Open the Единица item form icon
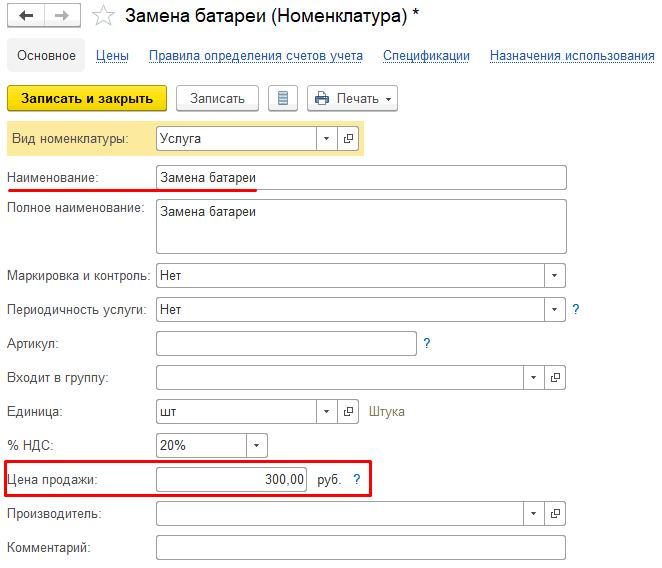This screenshot has width=662, height=568. coord(348,411)
